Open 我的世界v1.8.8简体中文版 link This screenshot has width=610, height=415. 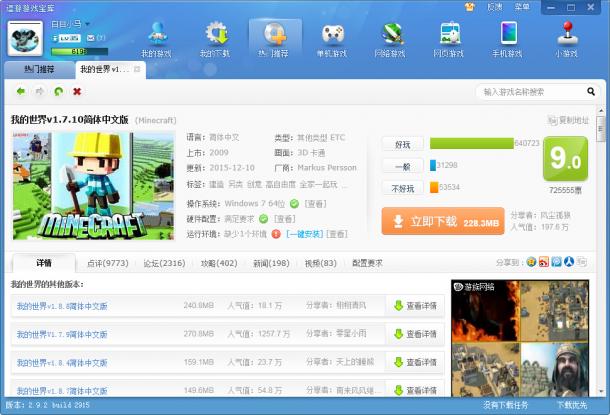click(62, 306)
